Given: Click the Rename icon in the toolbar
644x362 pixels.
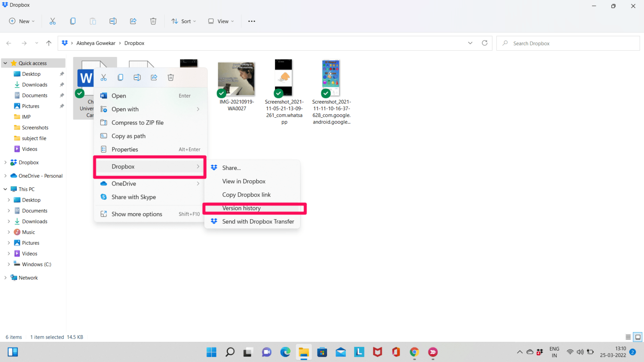Looking at the screenshot, I should (x=113, y=21).
